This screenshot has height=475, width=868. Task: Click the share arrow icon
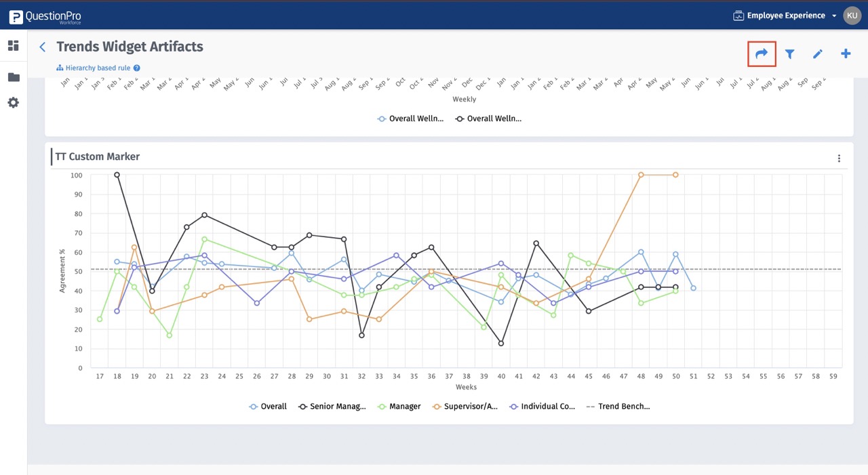tap(762, 54)
